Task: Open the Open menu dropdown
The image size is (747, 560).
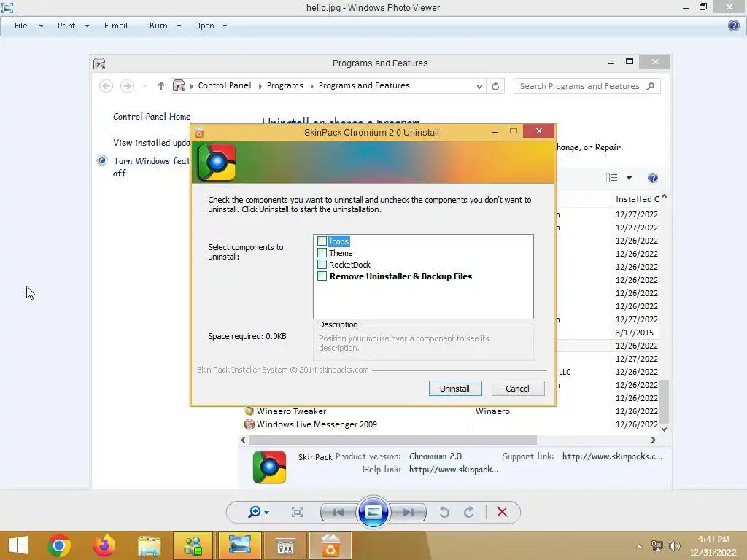Action: click(225, 26)
